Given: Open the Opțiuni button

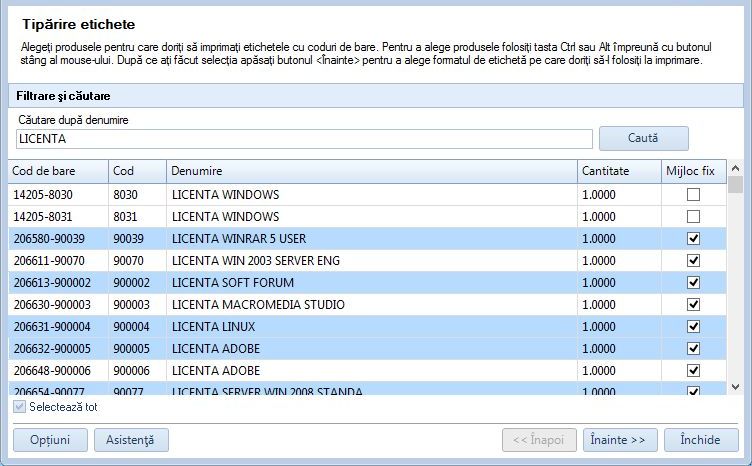Looking at the screenshot, I should tap(50, 440).
